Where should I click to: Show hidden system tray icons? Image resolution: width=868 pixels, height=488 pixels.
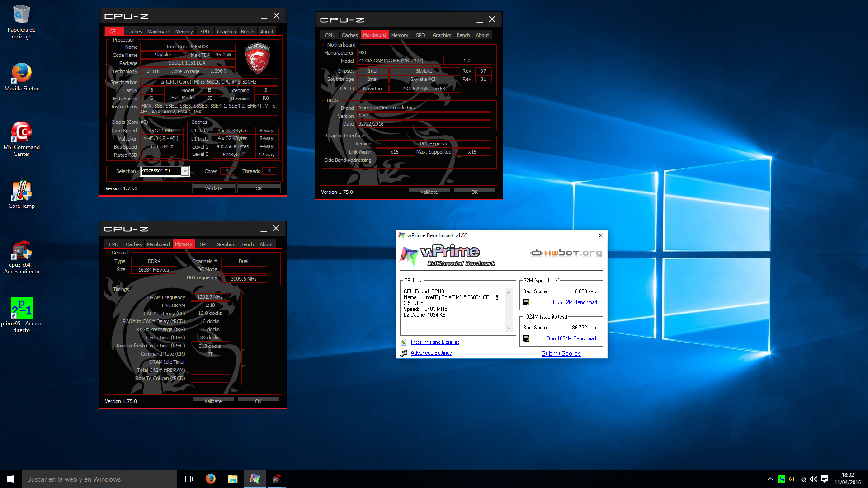tap(770, 479)
